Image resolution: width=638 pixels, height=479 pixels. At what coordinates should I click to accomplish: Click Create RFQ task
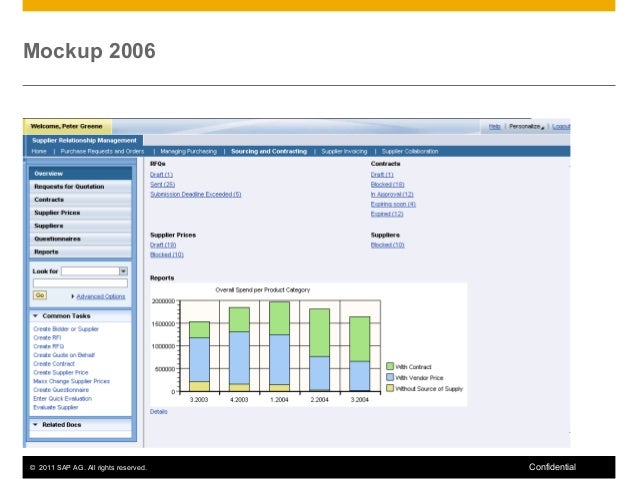tap(48, 346)
